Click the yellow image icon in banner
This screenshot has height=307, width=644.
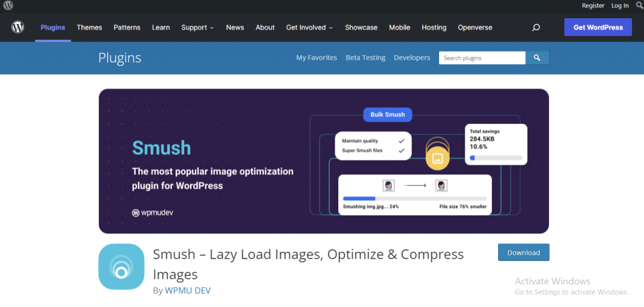click(438, 159)
